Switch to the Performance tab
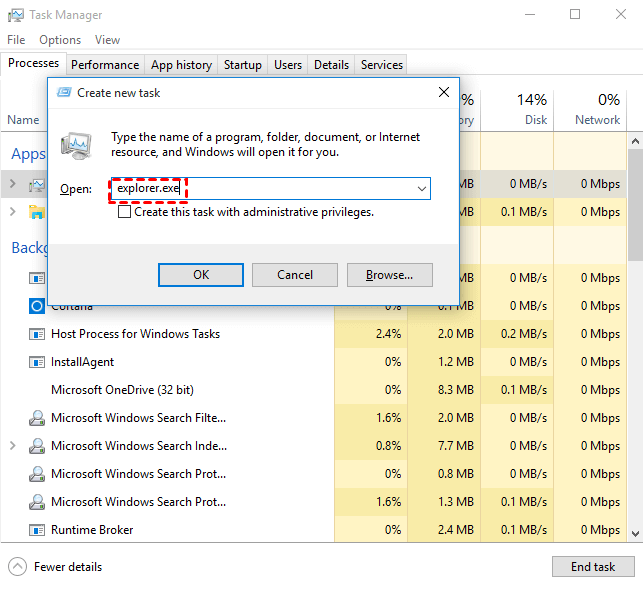 point(105,65)
